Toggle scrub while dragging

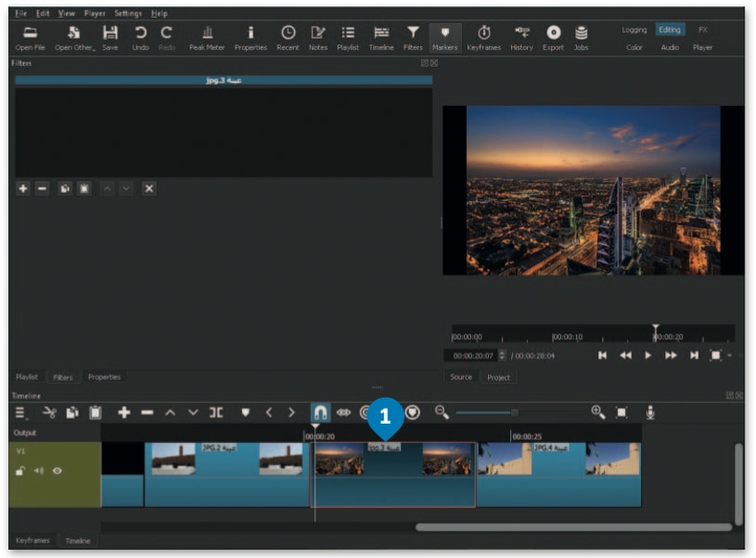pos(344,412)
